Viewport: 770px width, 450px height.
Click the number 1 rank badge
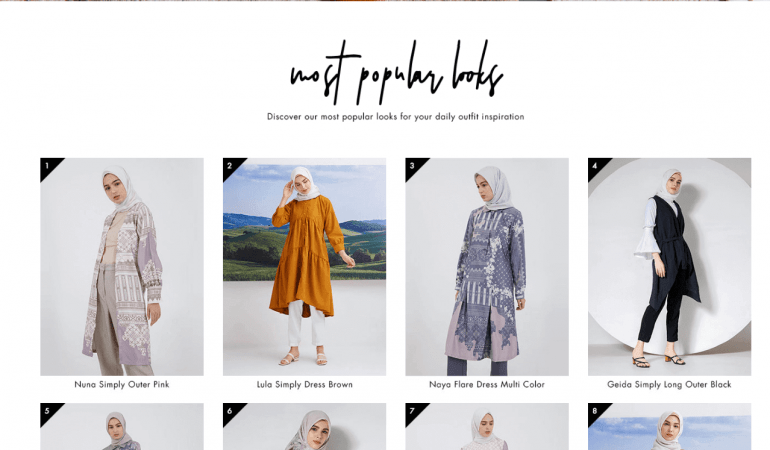(48, 166)
